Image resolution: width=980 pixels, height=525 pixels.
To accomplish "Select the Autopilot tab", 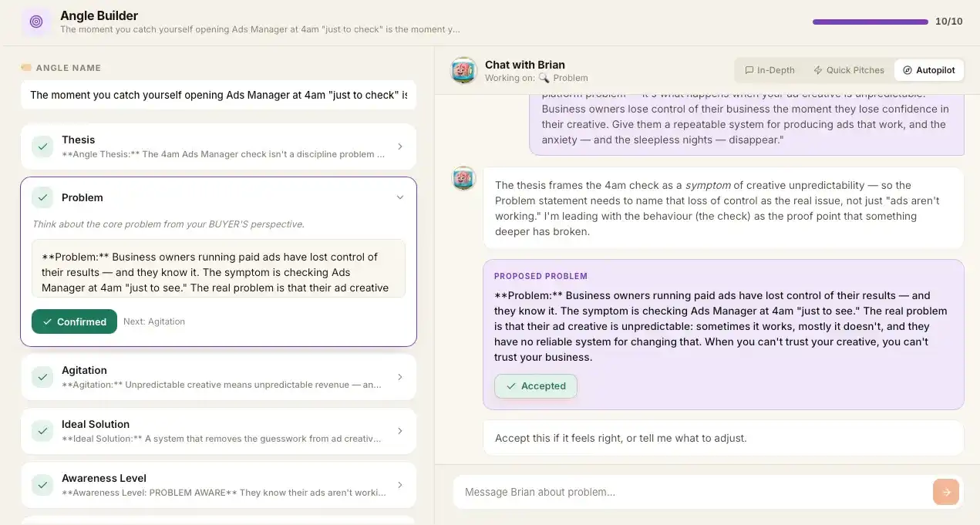I will pos(929,70).
